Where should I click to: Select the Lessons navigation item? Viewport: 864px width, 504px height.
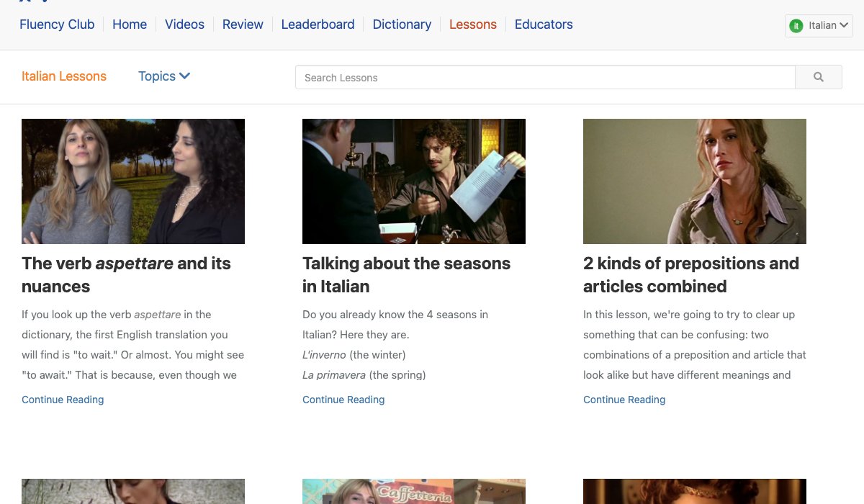(473, 24)
